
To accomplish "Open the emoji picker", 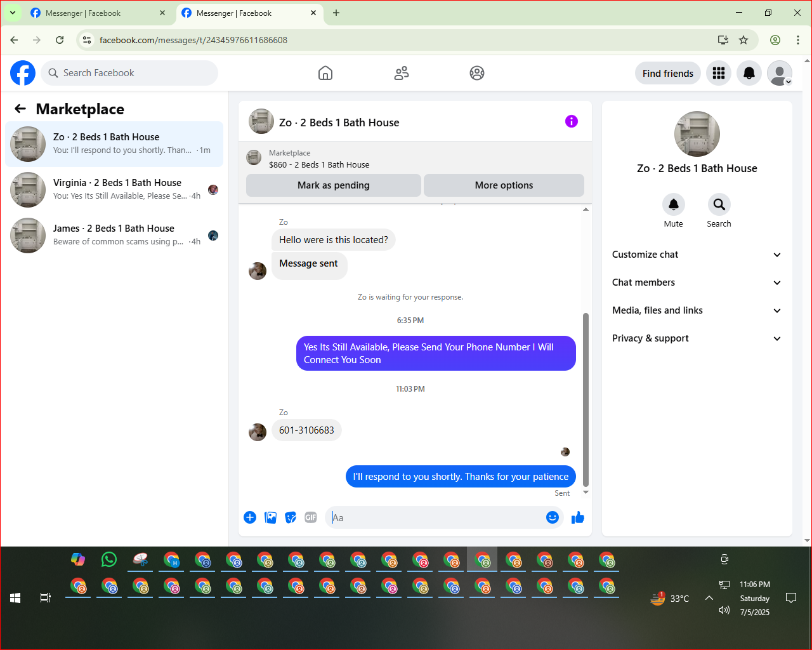I will [x=553, y=517].
